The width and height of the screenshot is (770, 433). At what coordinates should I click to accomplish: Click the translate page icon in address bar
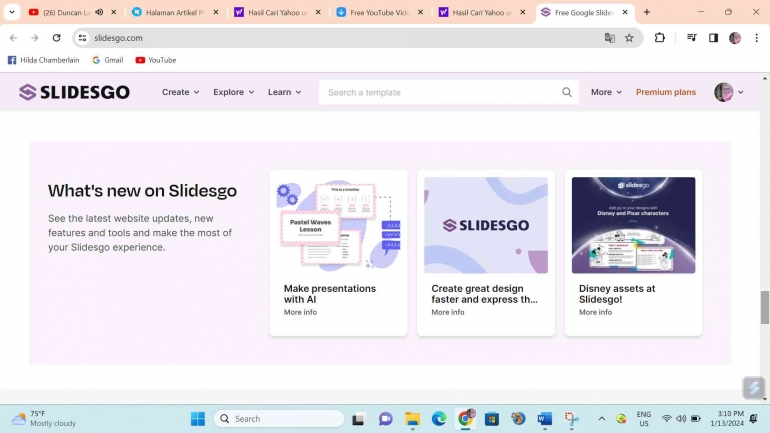point(609,37)
